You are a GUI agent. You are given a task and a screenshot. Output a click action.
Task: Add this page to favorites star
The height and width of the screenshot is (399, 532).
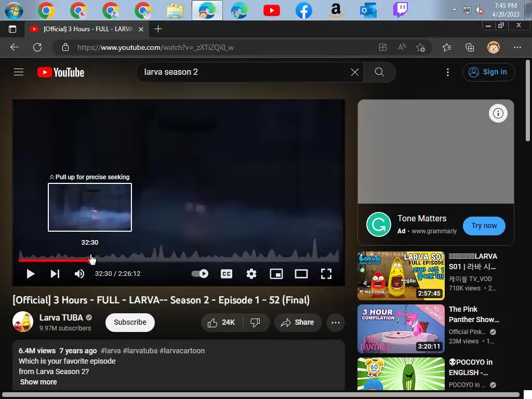(421, 47)
